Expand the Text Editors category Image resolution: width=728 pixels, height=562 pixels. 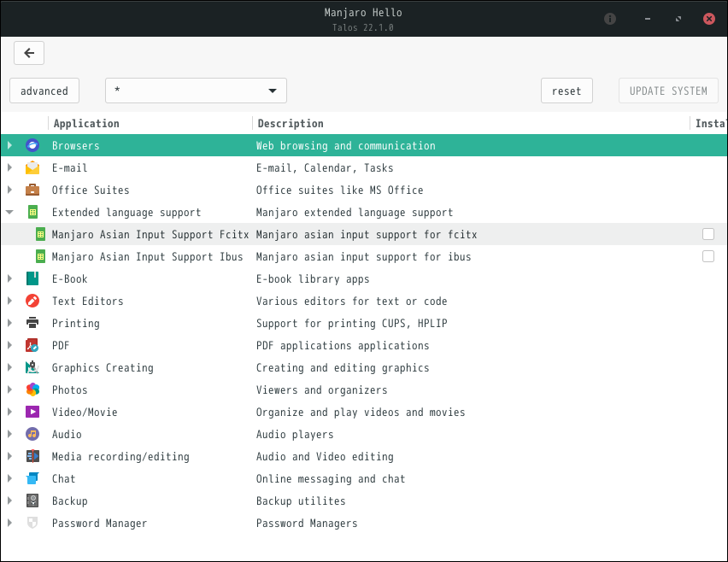[x=9, y=301]
